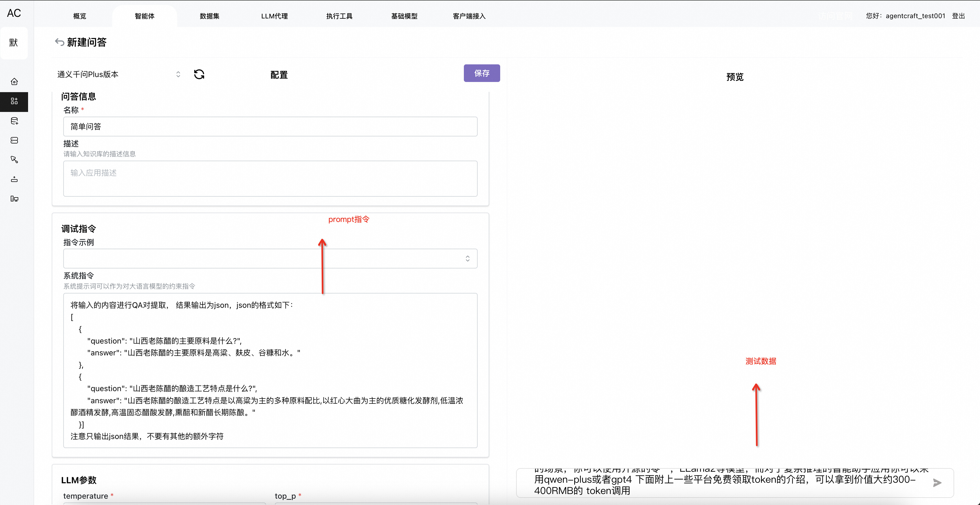Viewport: 980px width, 505px height.
Task: Click the 系统指令 prompt text area
Action: (x=270, y=370)
